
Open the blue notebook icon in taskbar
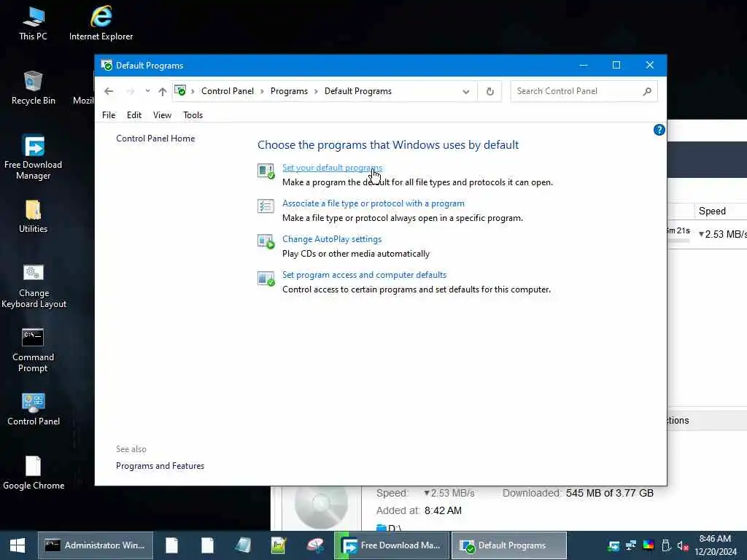coord(243,545)
